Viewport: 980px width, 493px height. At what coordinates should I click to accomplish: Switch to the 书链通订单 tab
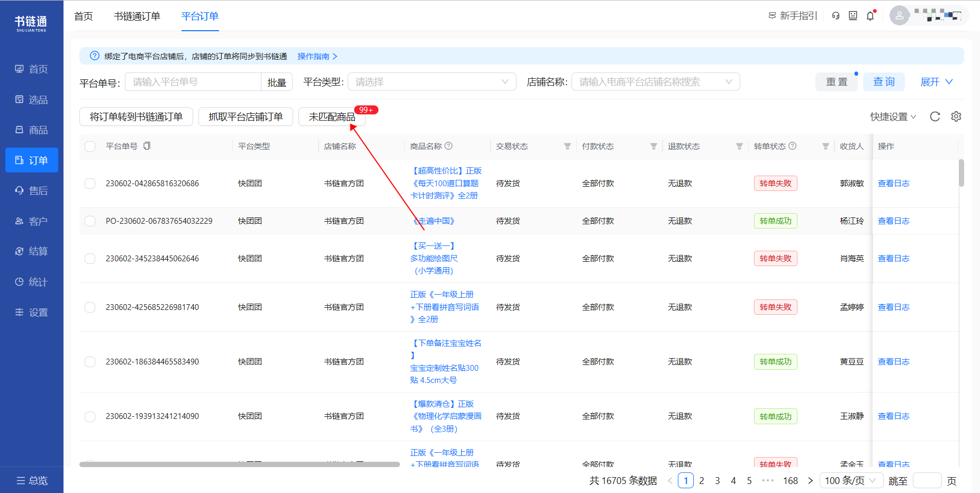pyautogui.click(x=137, y=16)
